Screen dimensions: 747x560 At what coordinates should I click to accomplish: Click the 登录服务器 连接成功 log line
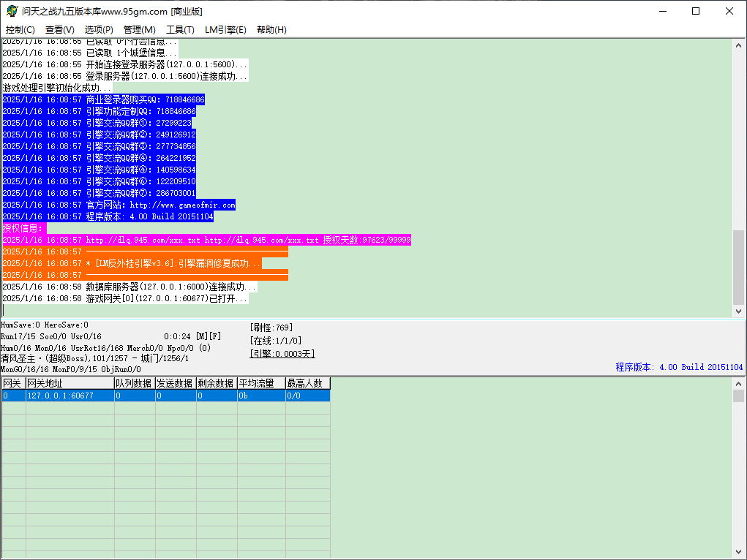(x=125, y=76)
